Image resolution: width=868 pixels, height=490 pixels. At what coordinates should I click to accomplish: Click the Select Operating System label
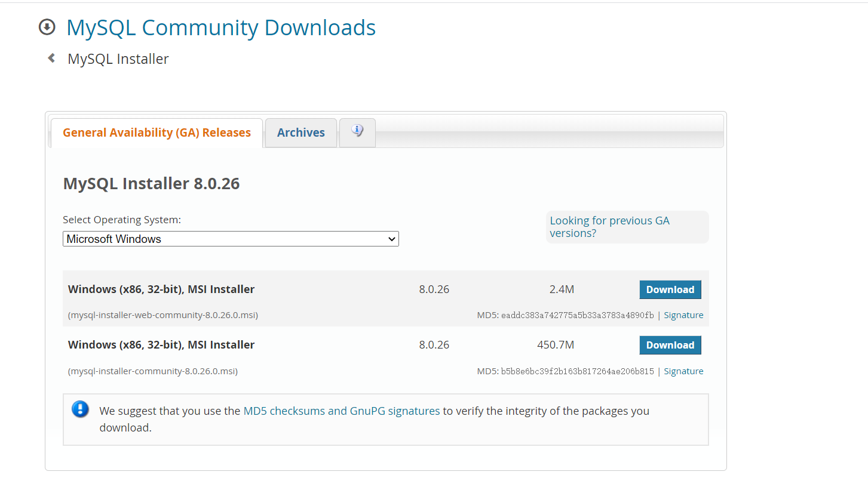(122, 220)
